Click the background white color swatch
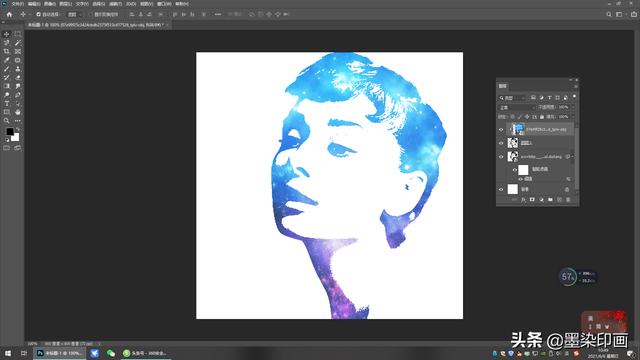The height and width of the screenshot is (360, 640). 16,138
